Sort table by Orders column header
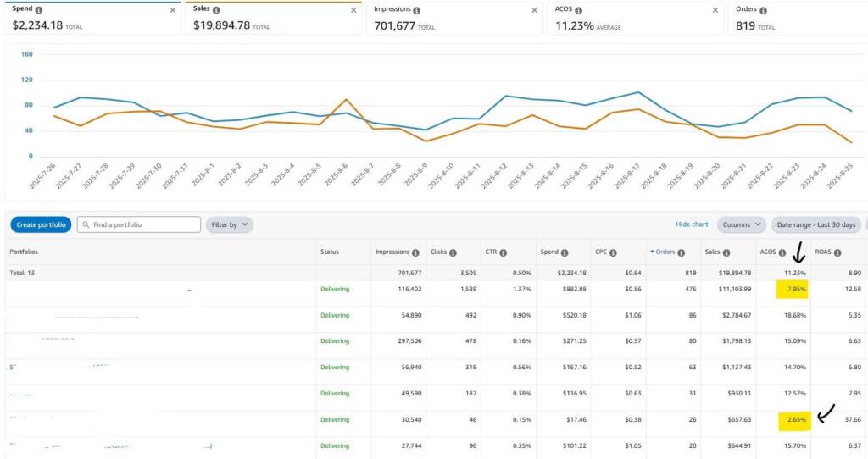Viewport: 868px width, 459px height. click(665, 252)
